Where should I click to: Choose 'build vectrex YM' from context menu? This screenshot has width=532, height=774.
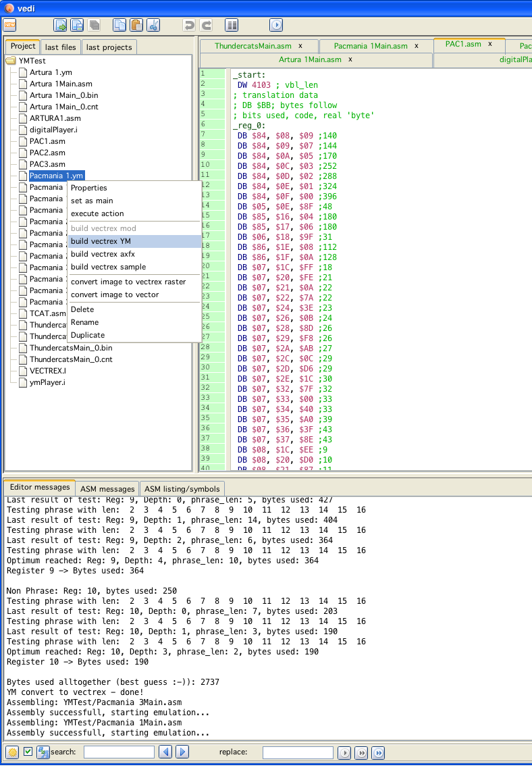pos(101,241)
